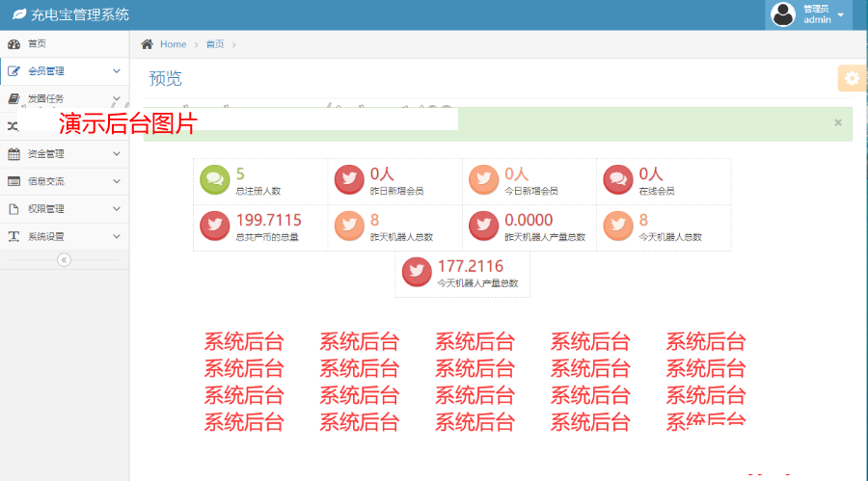Open the 信息交流 menu item
The image size is (868, 481).
(46, 181)
